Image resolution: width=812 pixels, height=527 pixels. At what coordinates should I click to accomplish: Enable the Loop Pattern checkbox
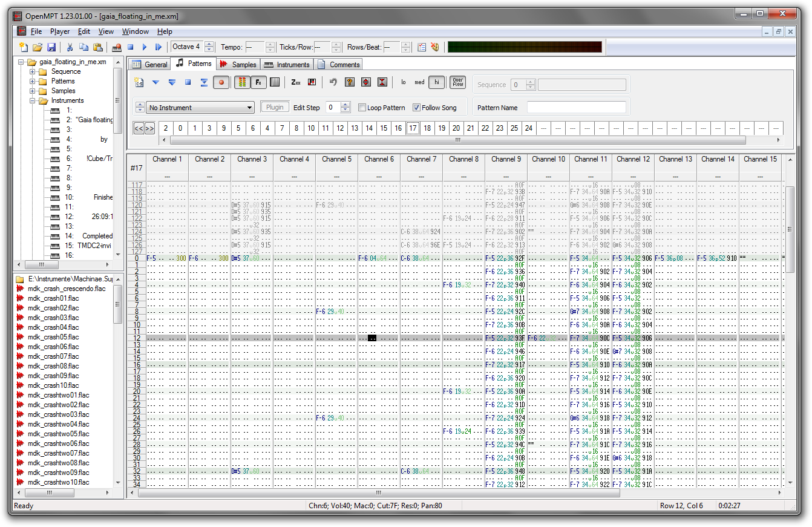point(362,108)
